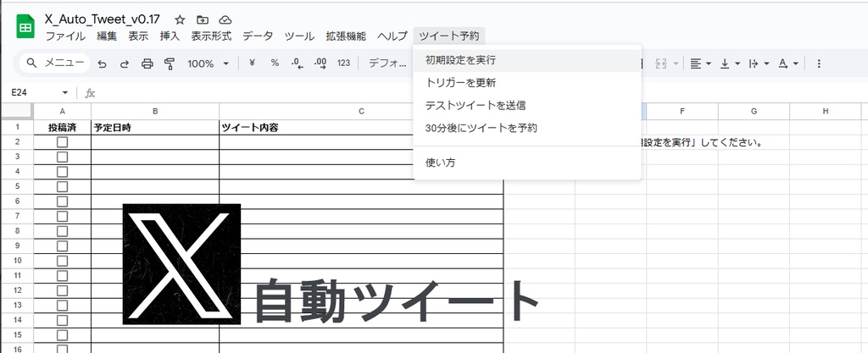
Task: Increase decimal places
Action: pyautogui.click(x=320, y=63)
